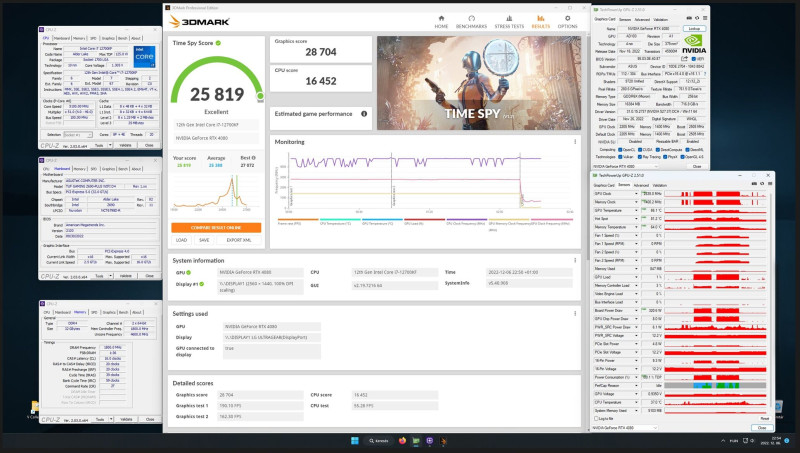Toggle the DirectML checkbox in GPU-Z

tap(687, 149)
